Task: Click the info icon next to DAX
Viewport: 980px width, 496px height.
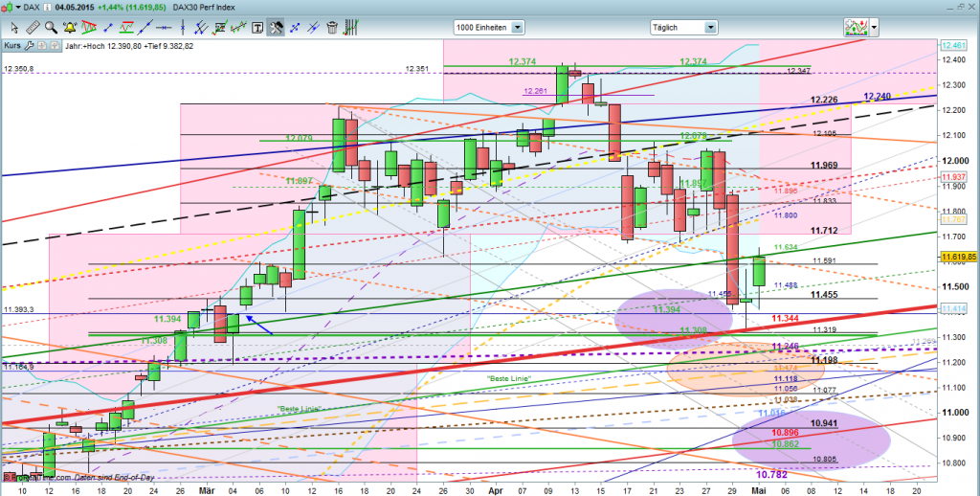Action: 48,8
